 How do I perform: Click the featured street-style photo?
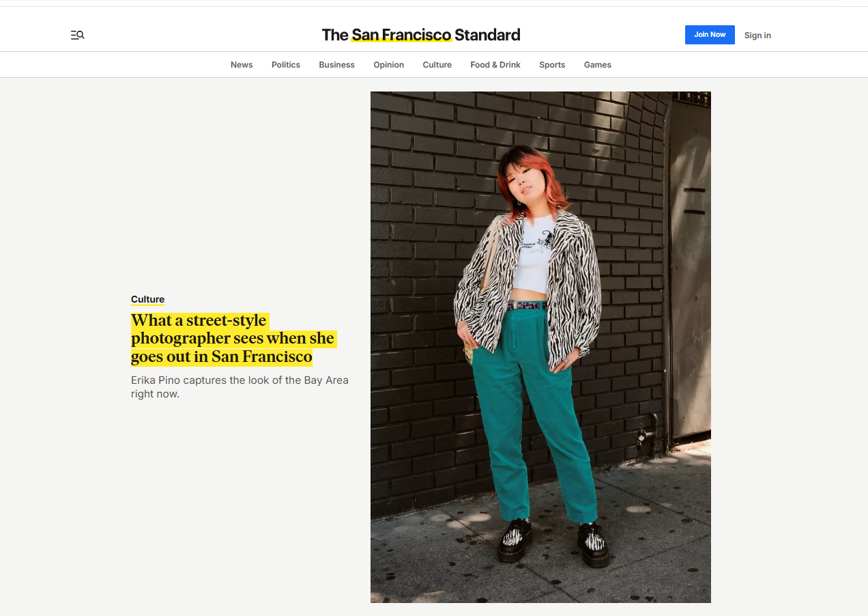tap(540, 347)
